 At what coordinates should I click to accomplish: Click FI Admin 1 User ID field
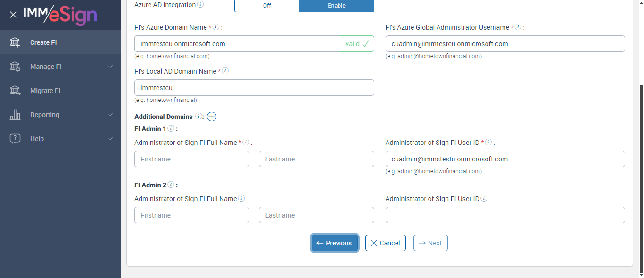pos(505,159)
